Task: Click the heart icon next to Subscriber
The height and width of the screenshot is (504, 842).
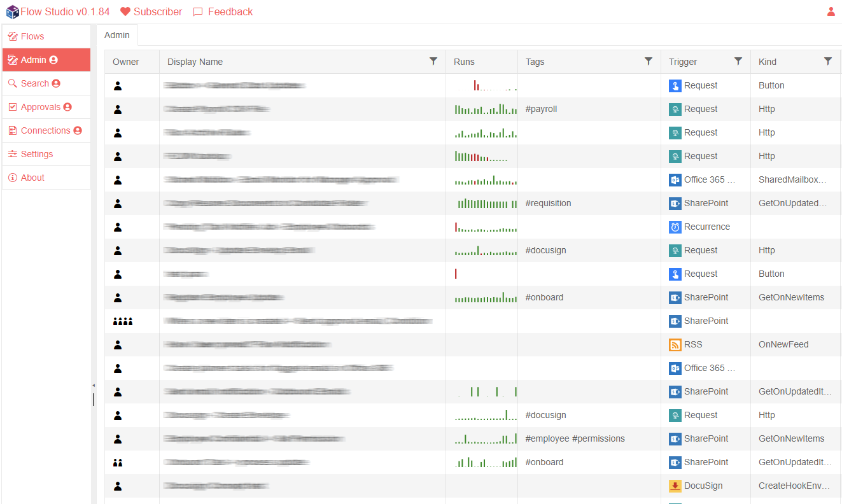Action: 125,11
